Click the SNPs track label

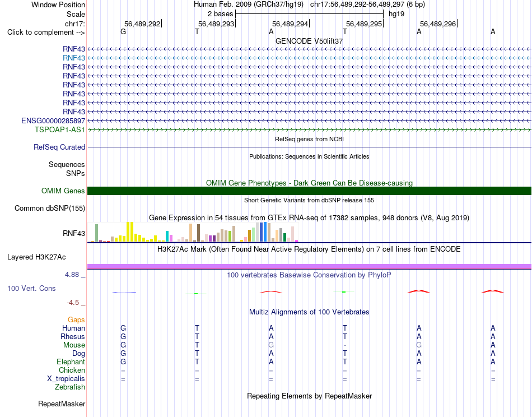point(76,173)
